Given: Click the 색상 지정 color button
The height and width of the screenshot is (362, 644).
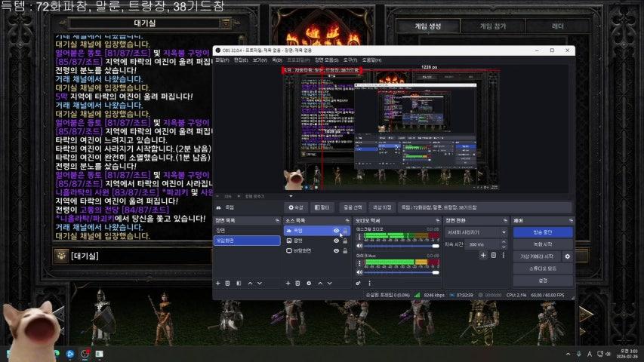Looking at the screenshot, I should point(382,207).
